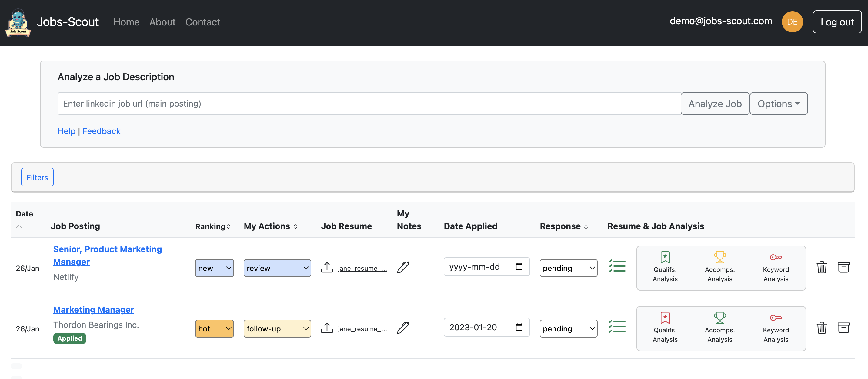Edit notes for Netlify job row
This screenshot has height=379, width=868.
point(403,268)
